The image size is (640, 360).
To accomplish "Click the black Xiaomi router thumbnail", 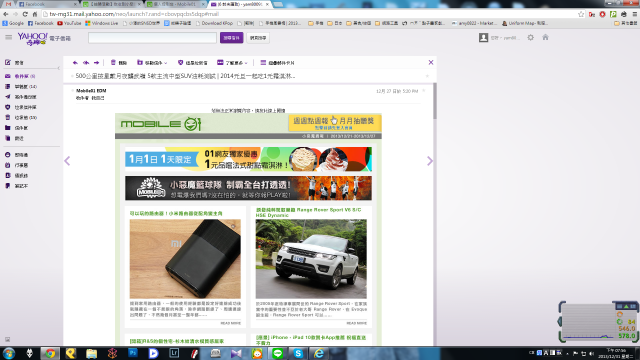I will coord(185,259).
